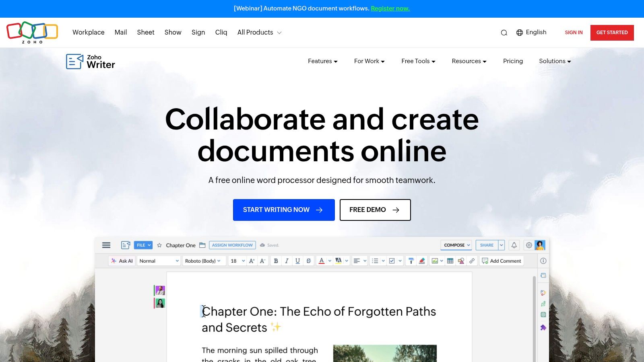Click the insert link icon
The width and height of the screenshot is (644, 362).
pyautogui.click(x=472, y=261)
